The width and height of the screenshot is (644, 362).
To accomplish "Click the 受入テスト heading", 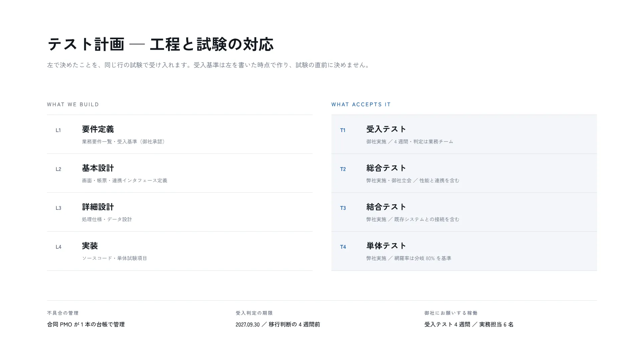I will click(386, 129).
